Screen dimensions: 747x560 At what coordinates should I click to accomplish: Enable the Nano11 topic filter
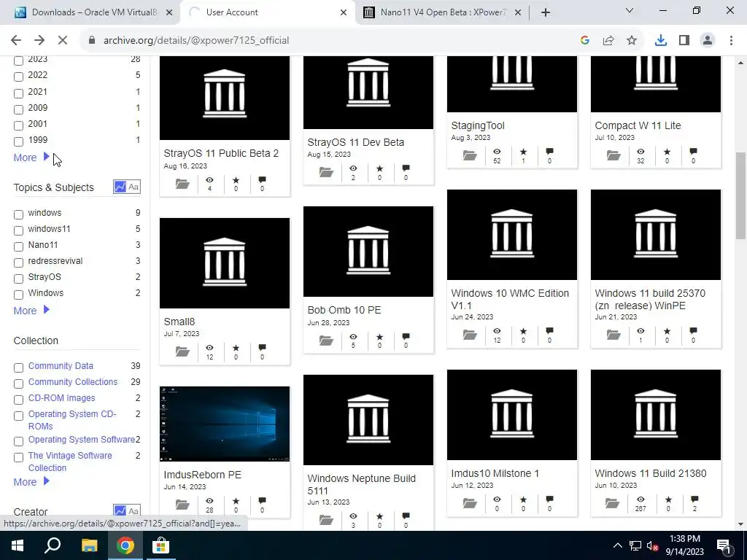(x=18, y=246)
